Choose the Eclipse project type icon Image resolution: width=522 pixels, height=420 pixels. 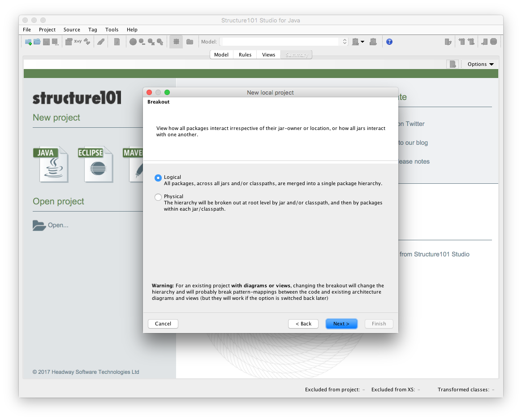point(95,164)
